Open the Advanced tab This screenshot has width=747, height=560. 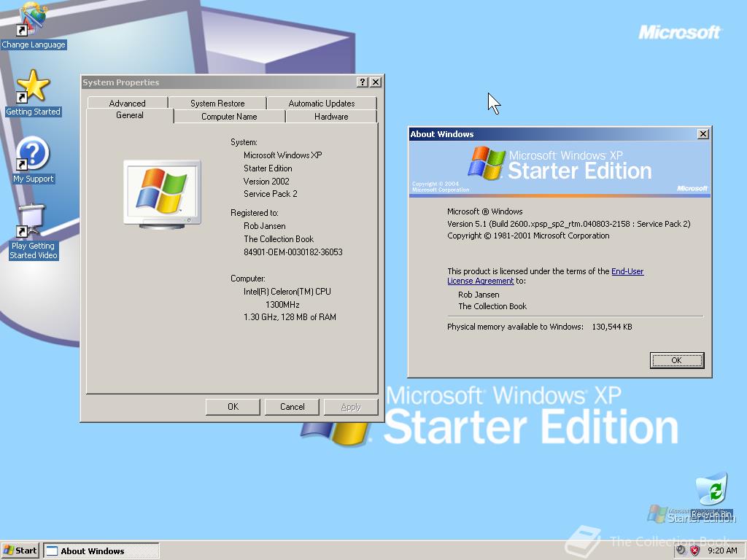(127, 103)
